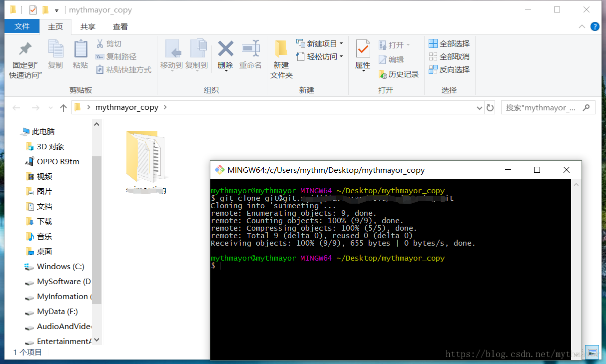Screen dimensions: 606x364
Task: Open Delete (删除) dropdown arrow
Action: tap(226, 71)
